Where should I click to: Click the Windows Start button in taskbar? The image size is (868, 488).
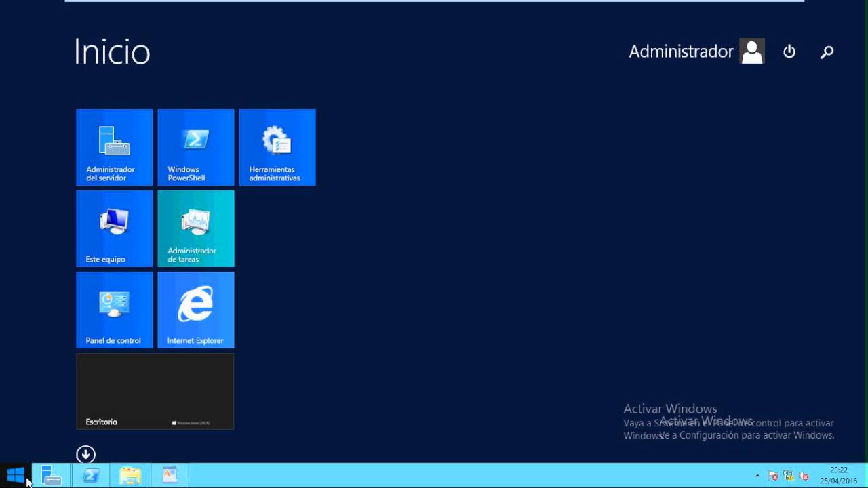pyautogui.click(x=16, y=476)
